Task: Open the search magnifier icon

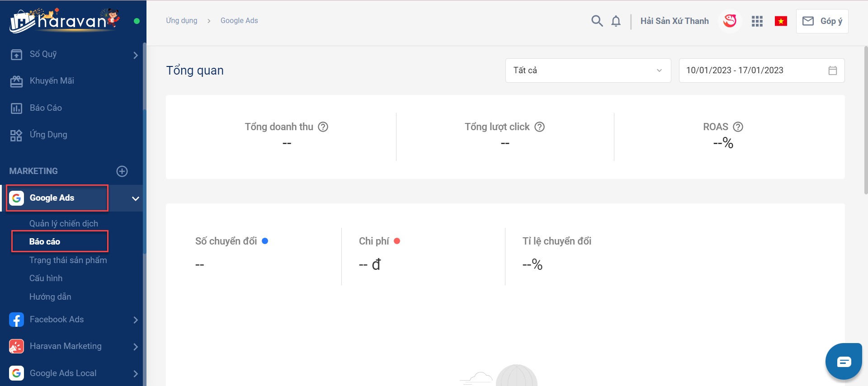Action: tap(597, 21)
